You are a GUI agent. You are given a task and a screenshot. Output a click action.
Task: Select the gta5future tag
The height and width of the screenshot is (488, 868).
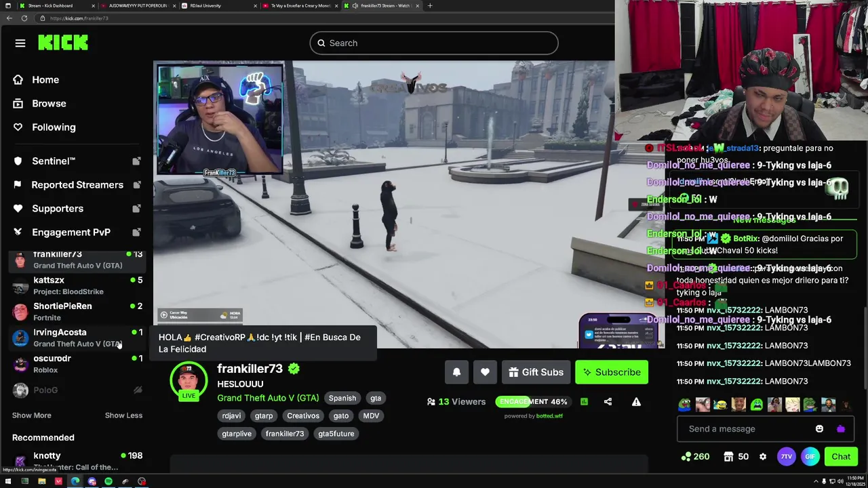(x=336, y=434)
